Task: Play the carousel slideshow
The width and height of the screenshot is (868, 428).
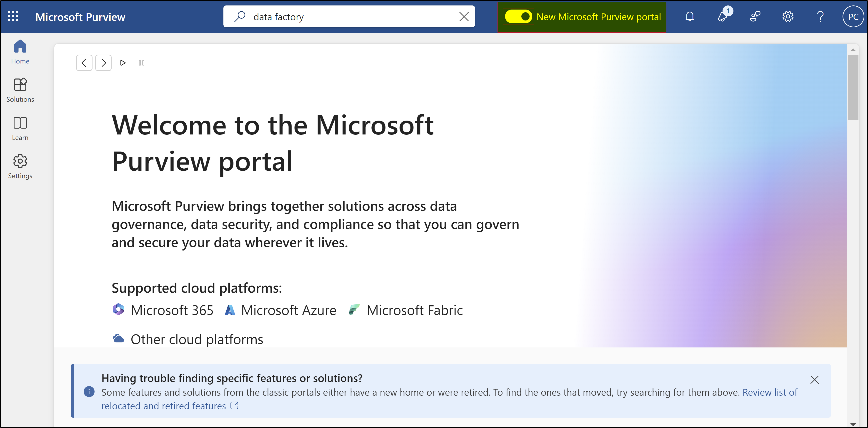Action: click(x=123, y=63)
